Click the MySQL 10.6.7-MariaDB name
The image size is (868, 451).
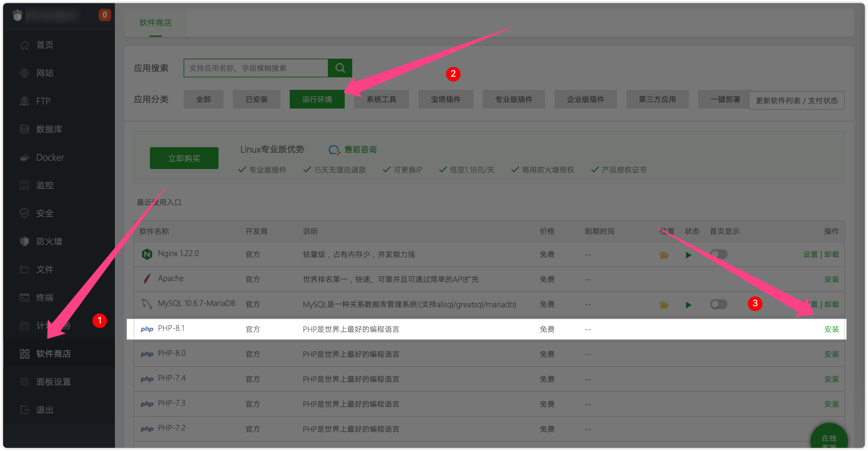pyautogui.click(x=196, y=303)
